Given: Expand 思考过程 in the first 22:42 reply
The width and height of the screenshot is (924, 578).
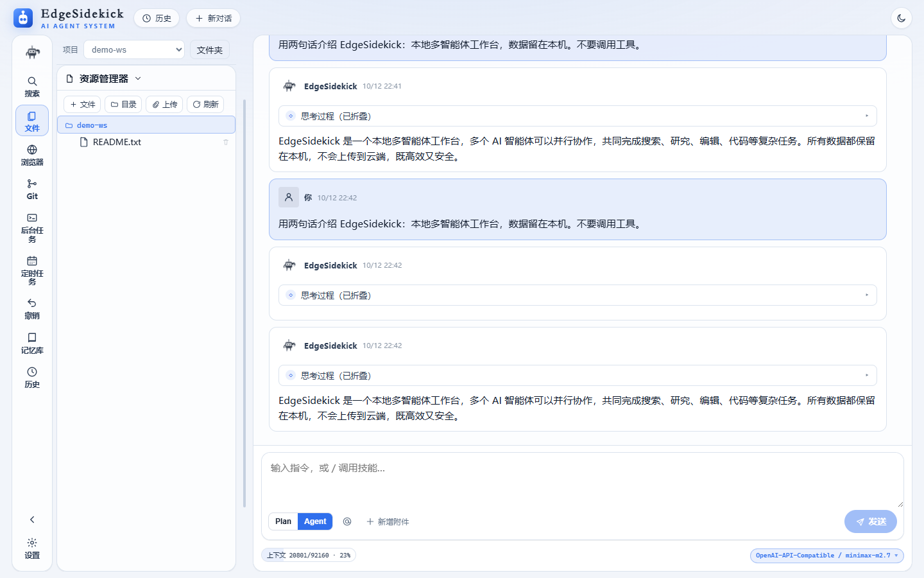Looking at the screenshot, I should 577,295.
